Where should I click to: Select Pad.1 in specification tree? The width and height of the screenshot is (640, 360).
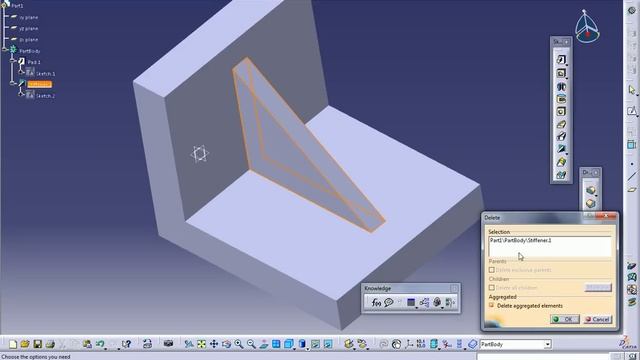coord(34,62)
